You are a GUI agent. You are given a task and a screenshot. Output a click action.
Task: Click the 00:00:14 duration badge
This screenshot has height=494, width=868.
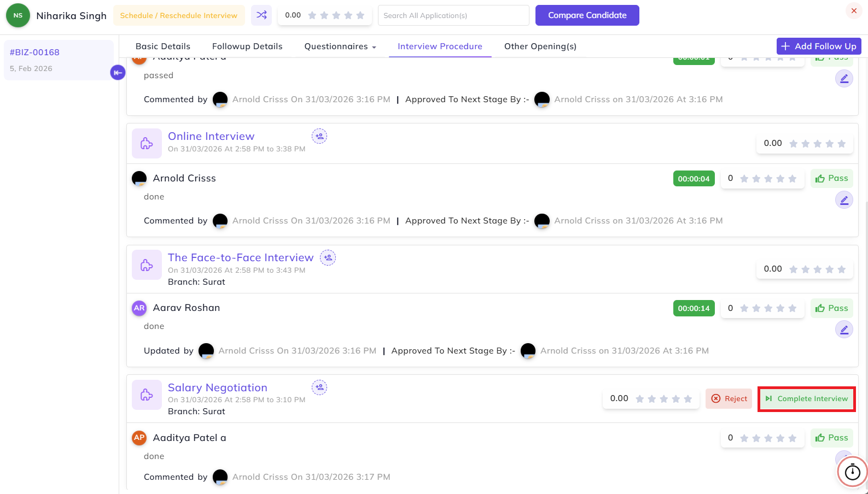[694, 308]
